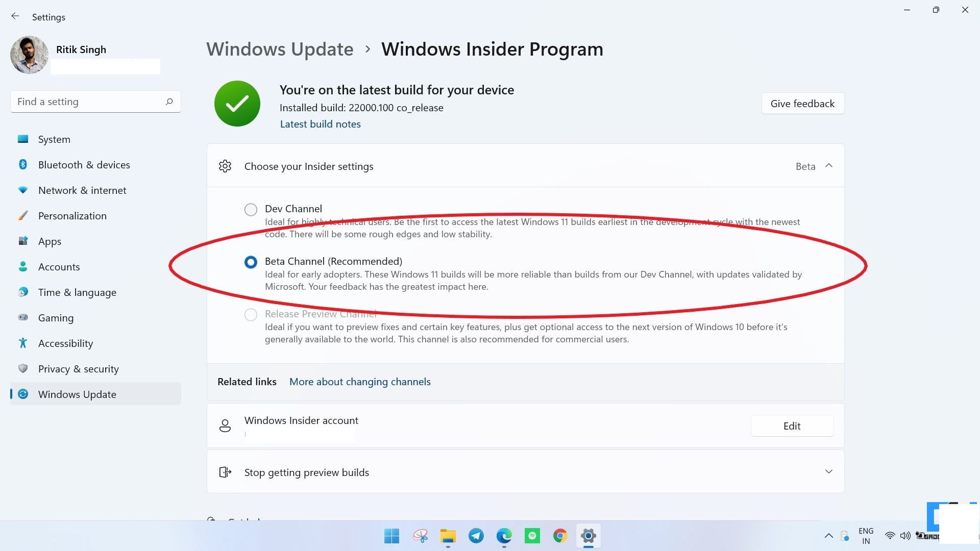Viewport: 980px width, 551px height.
Task: Open the Microsoft Edge browser
Action: pyautogui.click(x=503, y=536)
